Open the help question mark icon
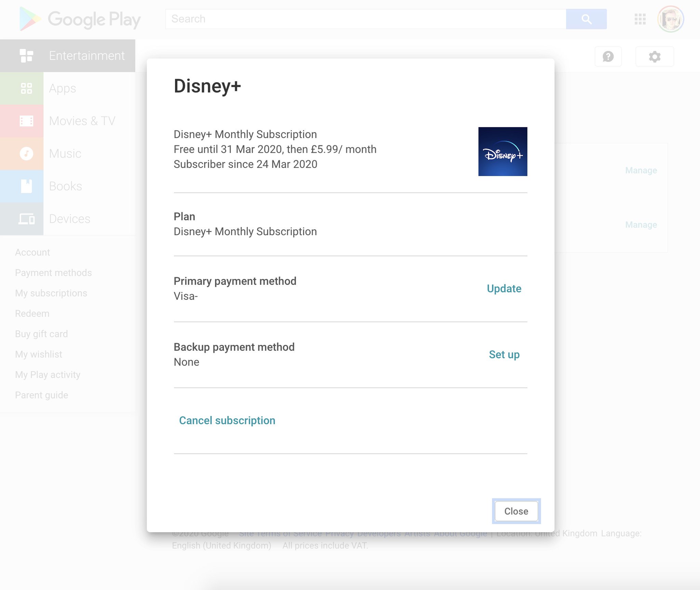Screen dimensions: 700x590 [x=608, y=56]
